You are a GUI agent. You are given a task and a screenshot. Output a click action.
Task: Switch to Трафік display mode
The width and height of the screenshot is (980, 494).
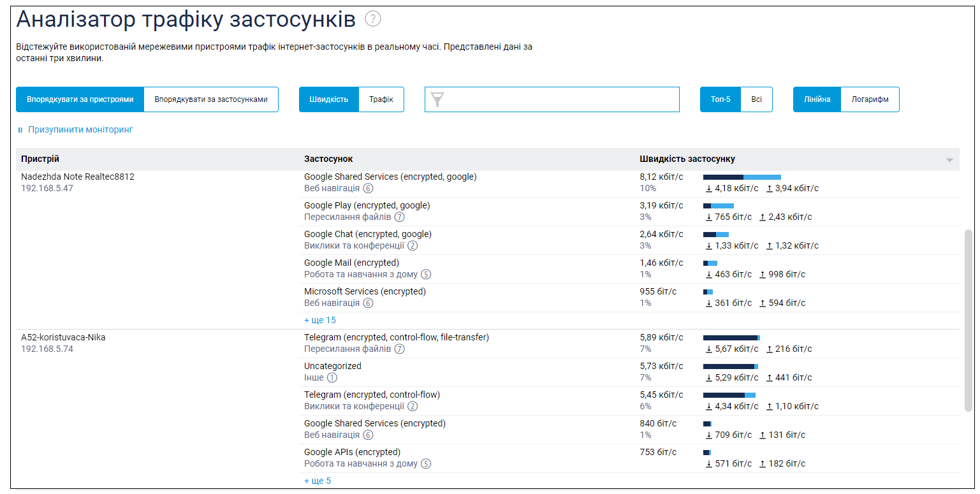point(381,99)
